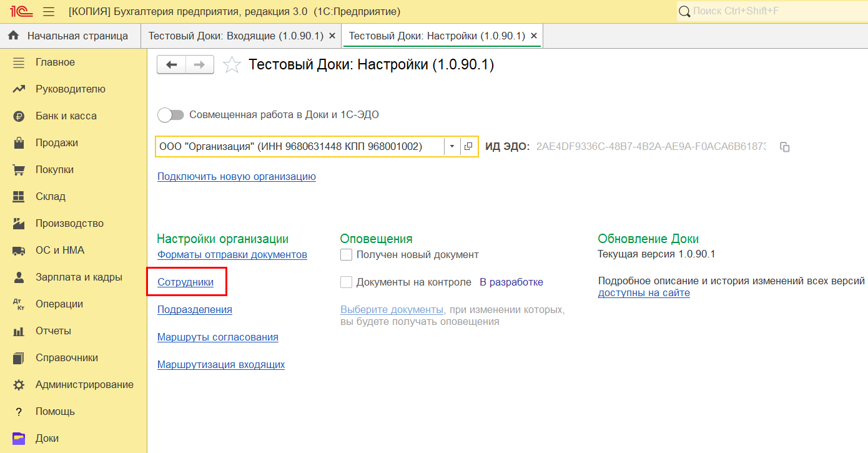Screen dimensions: 868x453
Task: Open Отчеты bar chart icon
Action: 19,331
